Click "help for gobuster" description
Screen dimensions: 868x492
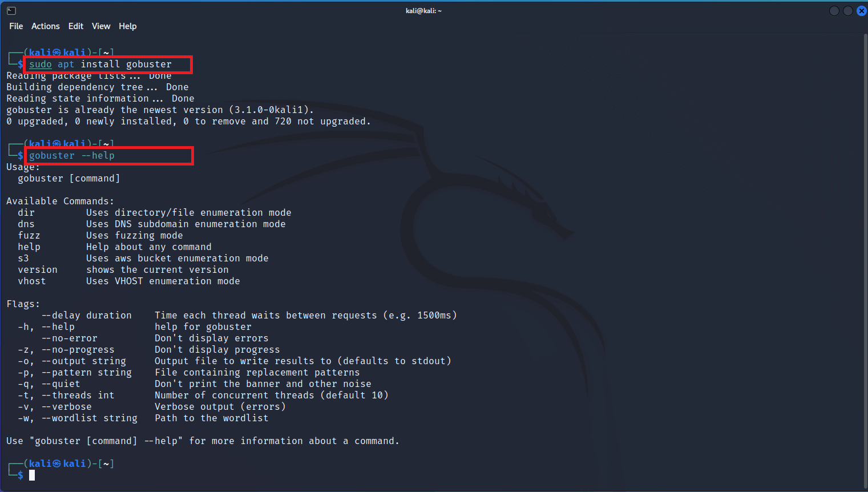pos(203,327)
